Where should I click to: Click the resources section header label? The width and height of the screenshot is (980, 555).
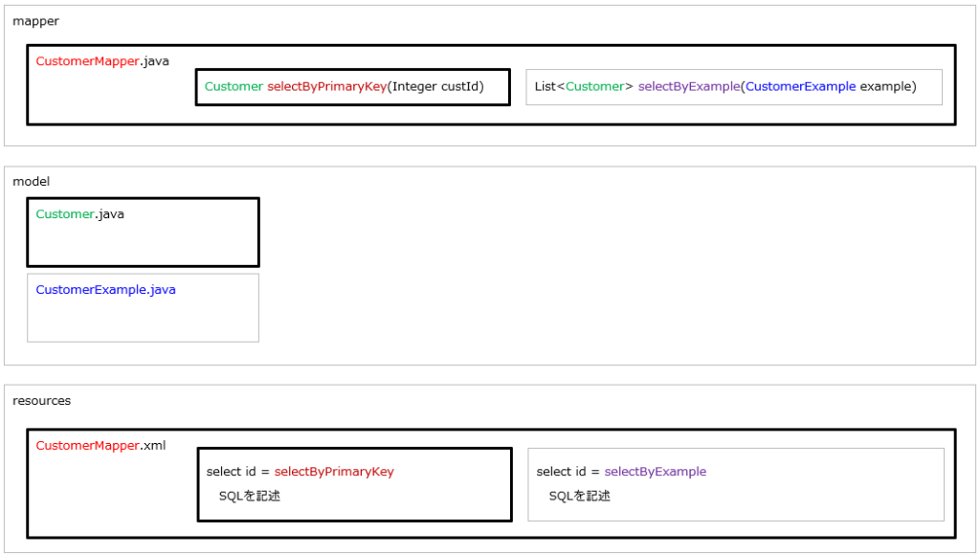pos(43,400)
